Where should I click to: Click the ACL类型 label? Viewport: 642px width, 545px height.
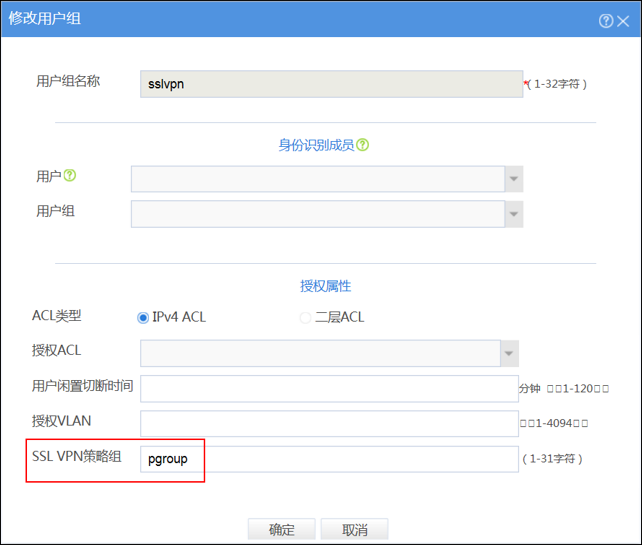tap(57, 316)
